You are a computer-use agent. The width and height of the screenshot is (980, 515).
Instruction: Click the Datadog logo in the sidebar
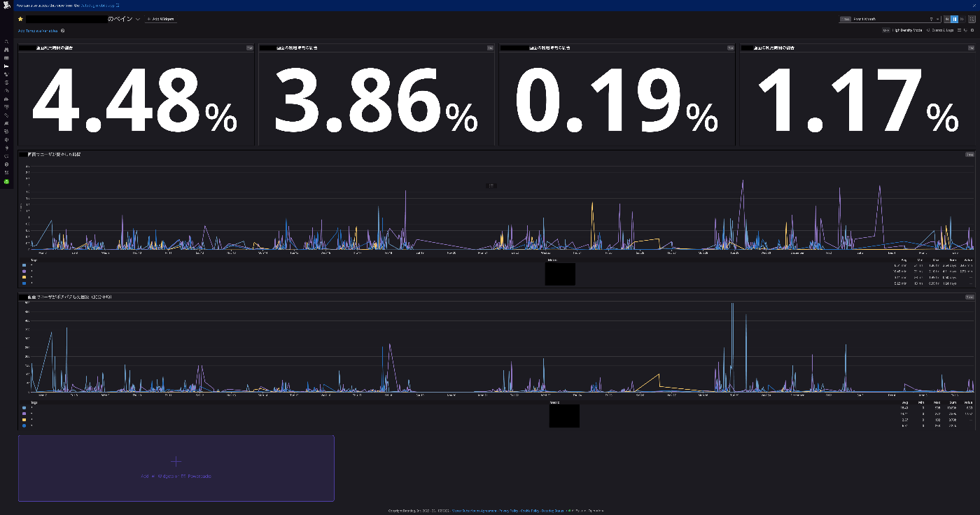(x=6, y=6)
